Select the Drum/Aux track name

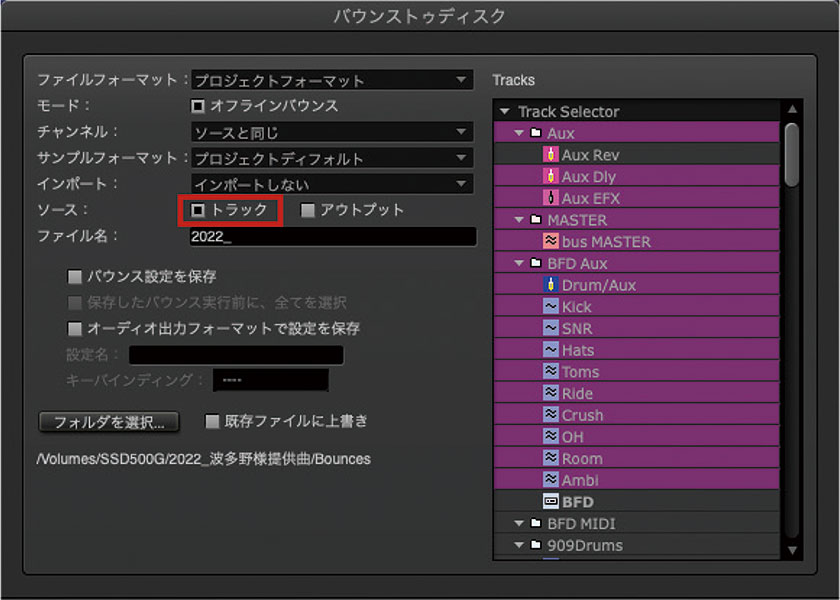pyautogui.click(x=598, y=285)
